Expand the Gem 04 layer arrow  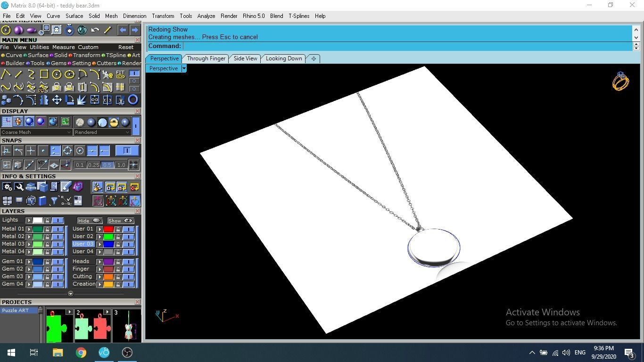click(29, 284)
